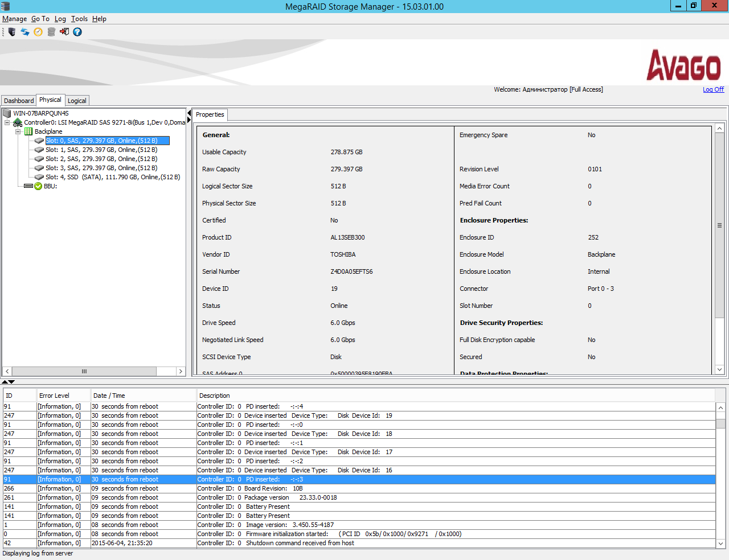Viewport: 729px width, 560px height.
Task: Click the drive icon for Slot 4 SSD
Action: point(39,177)
